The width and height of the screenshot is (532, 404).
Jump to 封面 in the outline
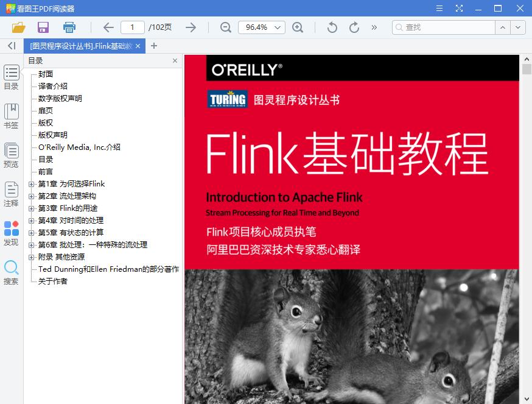[46, 74]
